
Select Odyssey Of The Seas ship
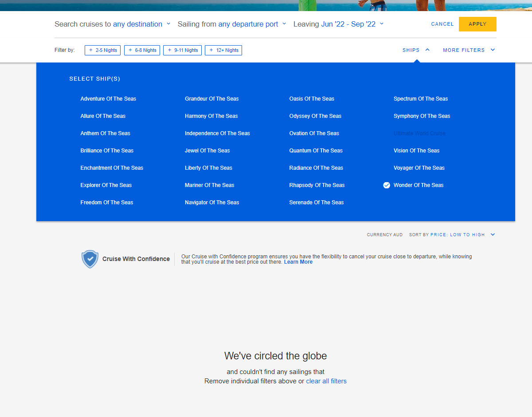click(x=315, y=116)
